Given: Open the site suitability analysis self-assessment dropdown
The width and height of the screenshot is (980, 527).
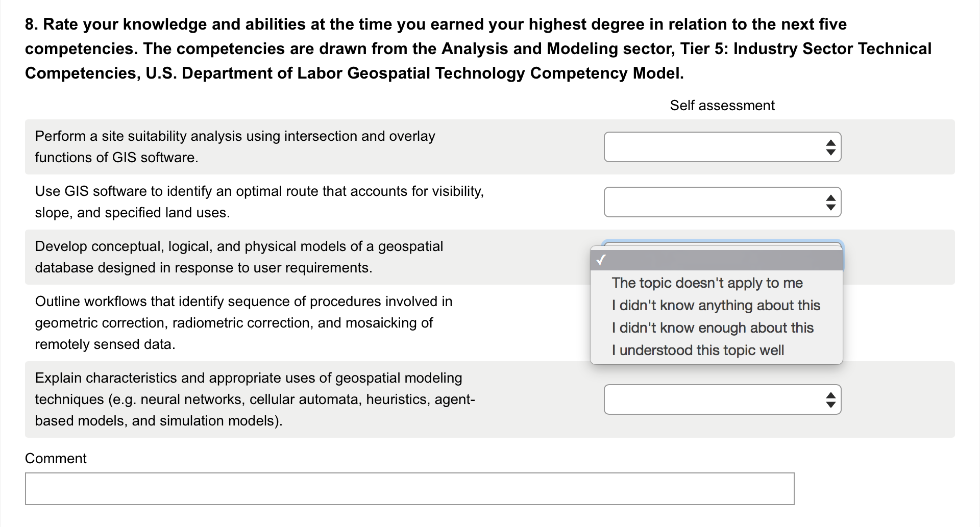Looking at the screenshot, I should [x=722, y=147].
